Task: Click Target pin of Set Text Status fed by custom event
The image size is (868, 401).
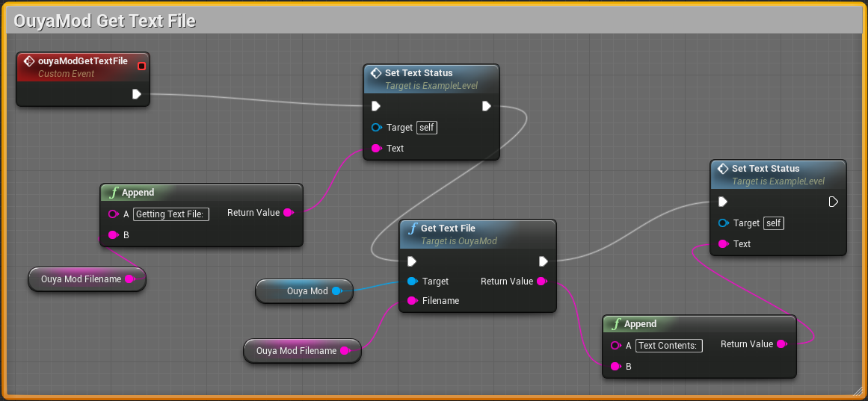Action: click(x=376, y=128)
